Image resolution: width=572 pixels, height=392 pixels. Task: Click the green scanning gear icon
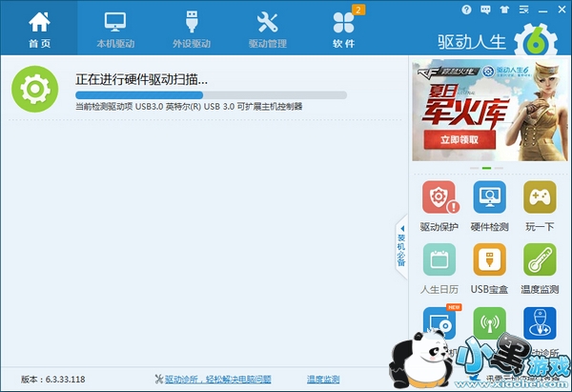[34, 89]
